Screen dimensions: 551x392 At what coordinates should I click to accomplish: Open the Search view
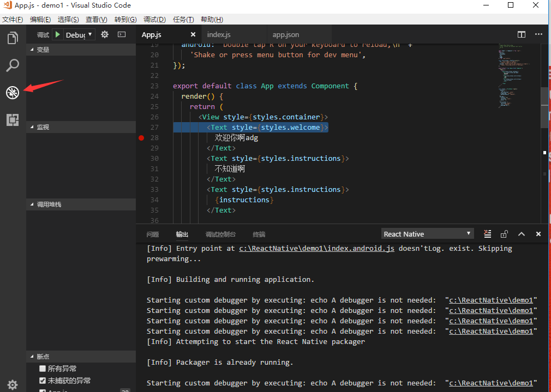tap(13, 65)
